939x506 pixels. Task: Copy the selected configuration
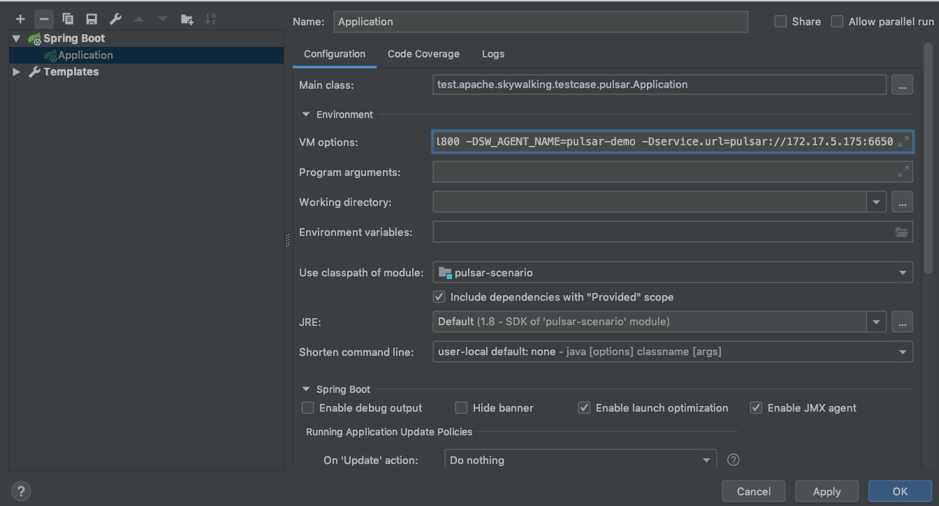click(68, 19)
